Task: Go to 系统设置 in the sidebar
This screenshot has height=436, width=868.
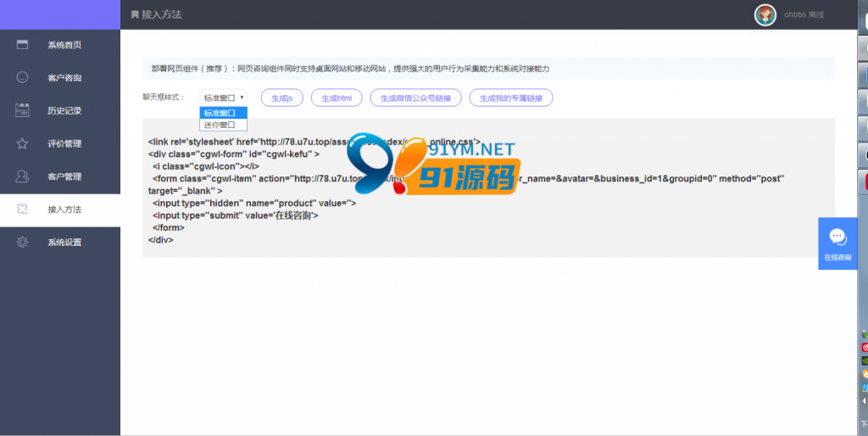Action: tap(64, 243)
